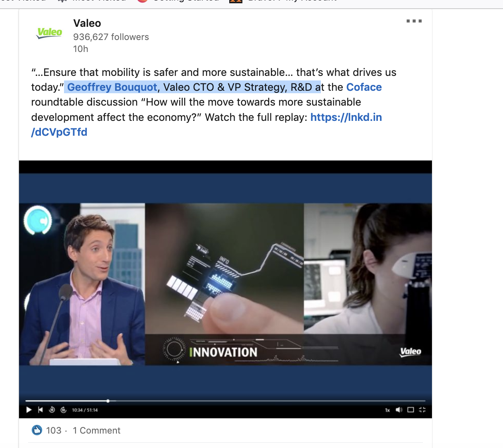
Task: Rewind the video 10 seconds
Action: [52, 410]
